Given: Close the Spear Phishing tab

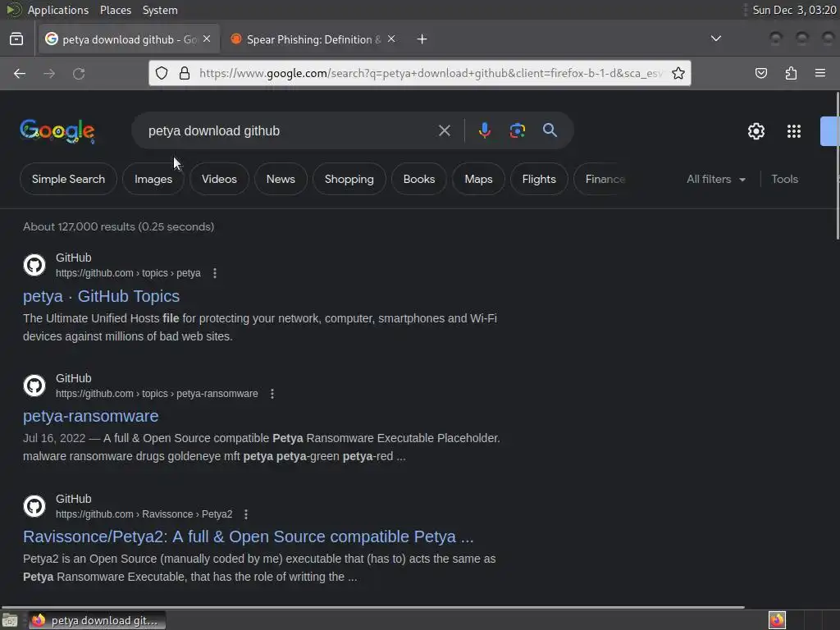Looking at the screenshot, I should (x=391, y=39).
